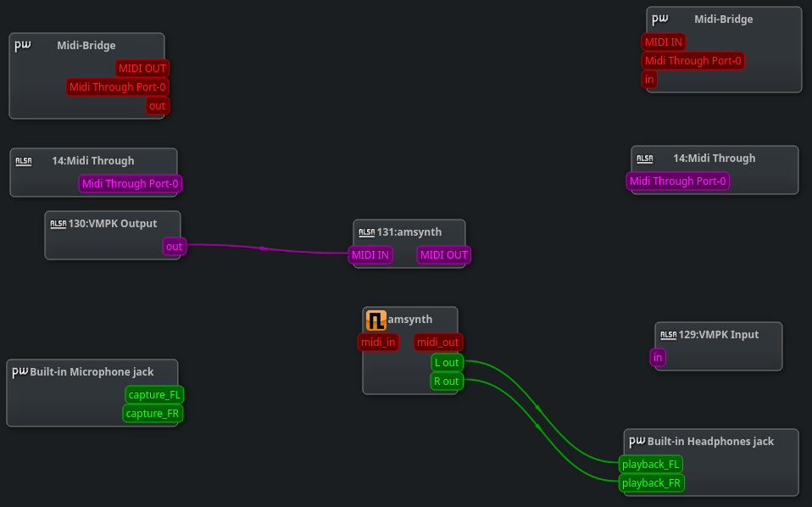812x507 pixels.
Task: Select the green cable from L out to playback_FL
Action: pos(539,409)
